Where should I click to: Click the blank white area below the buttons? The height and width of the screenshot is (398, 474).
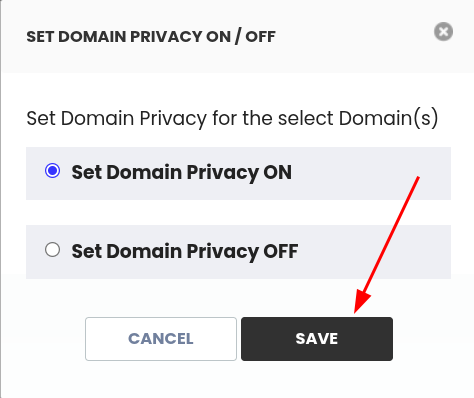click(x=238, y=380)
